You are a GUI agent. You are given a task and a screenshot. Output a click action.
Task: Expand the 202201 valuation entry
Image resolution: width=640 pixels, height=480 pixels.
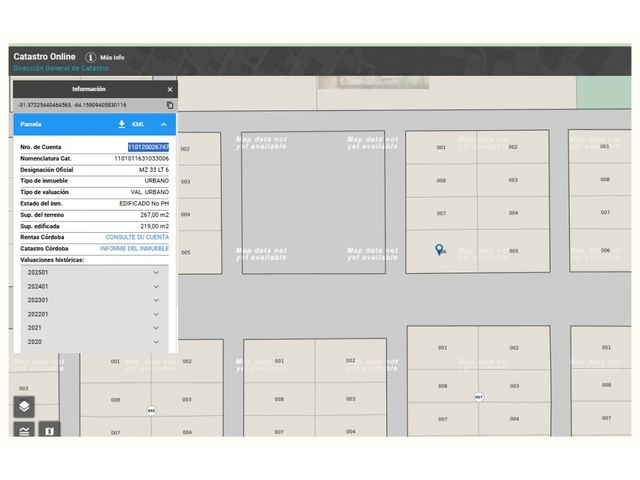click(94, 314)
